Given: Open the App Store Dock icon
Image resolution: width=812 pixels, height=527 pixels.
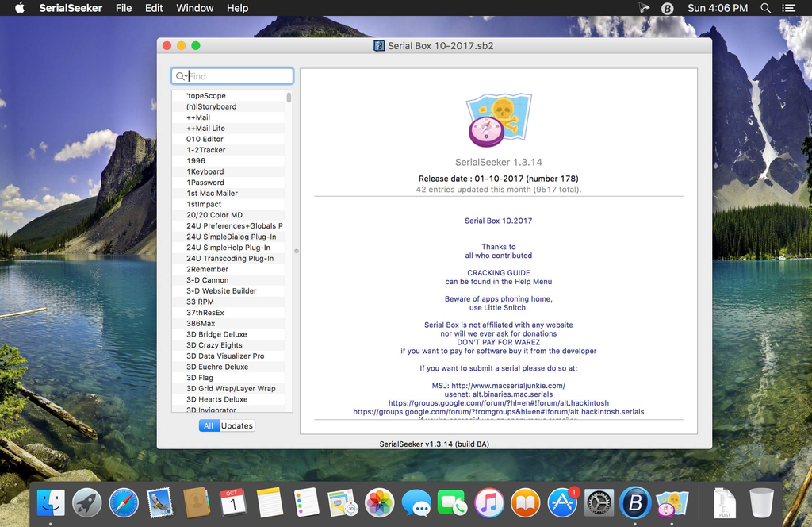Looking at the screenshot, I should pos(562,502).
